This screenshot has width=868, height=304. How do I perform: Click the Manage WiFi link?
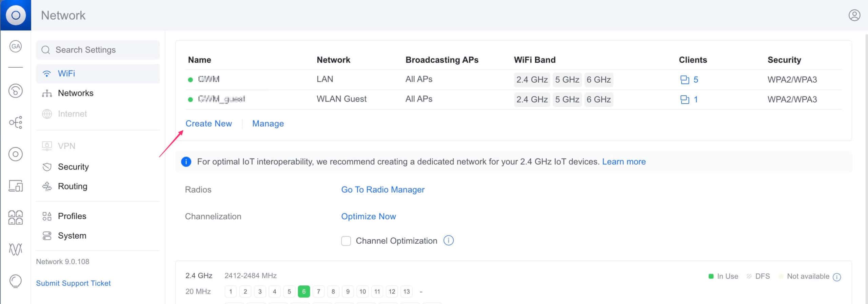click(268, 124)
